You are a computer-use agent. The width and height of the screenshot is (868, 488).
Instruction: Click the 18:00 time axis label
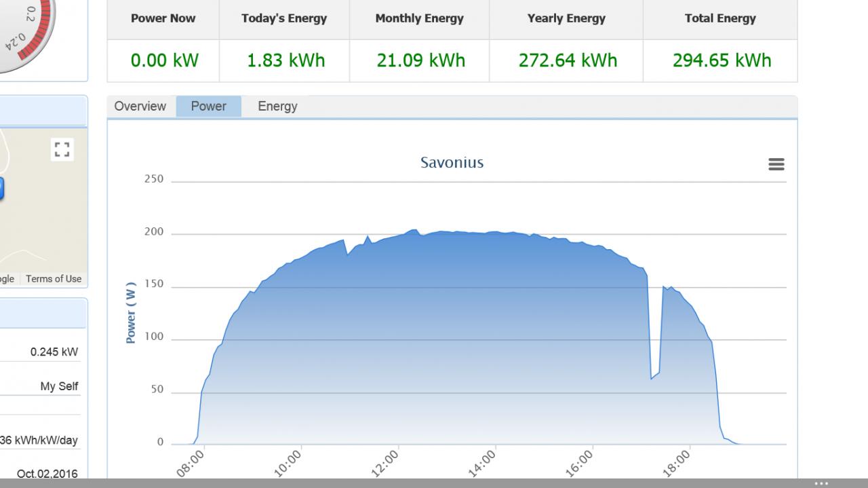coord(676,464)
